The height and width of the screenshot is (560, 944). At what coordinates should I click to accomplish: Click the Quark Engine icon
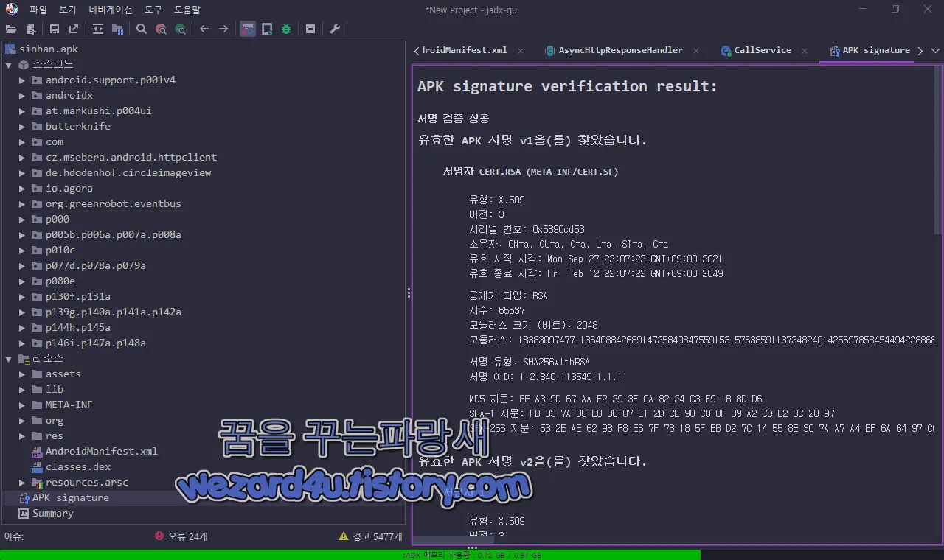267,29
